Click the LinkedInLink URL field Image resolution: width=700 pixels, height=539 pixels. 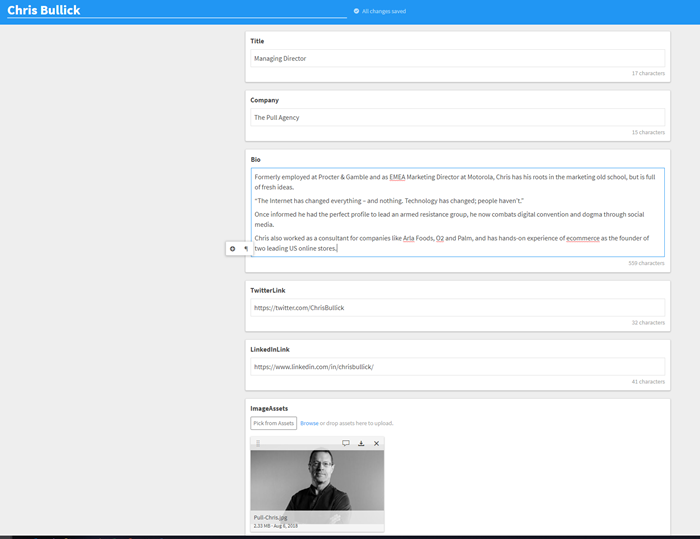[x=457, y=367]
